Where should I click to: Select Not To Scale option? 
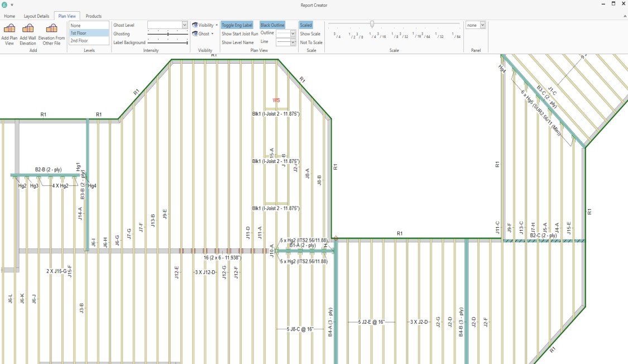point(311,42)
